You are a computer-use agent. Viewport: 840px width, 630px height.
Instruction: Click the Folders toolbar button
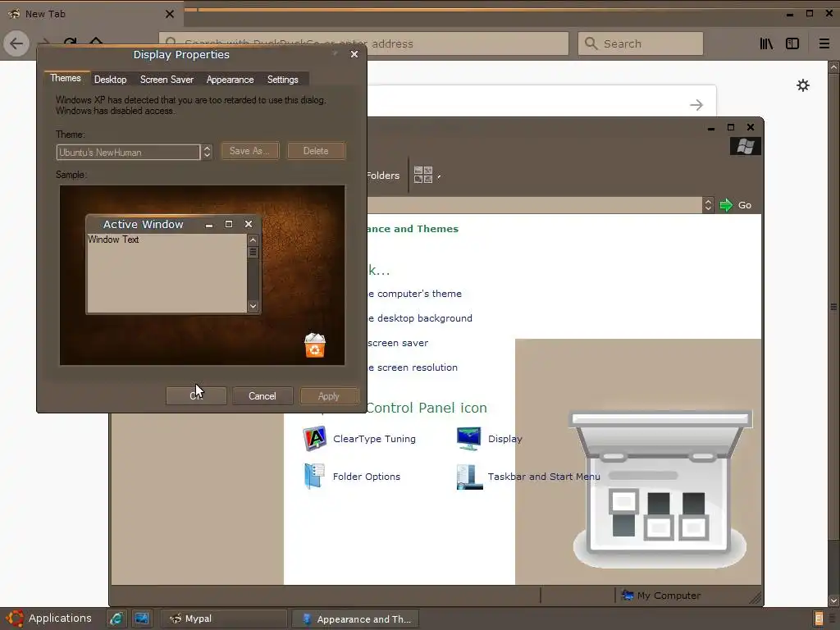[x=384, y=176]
